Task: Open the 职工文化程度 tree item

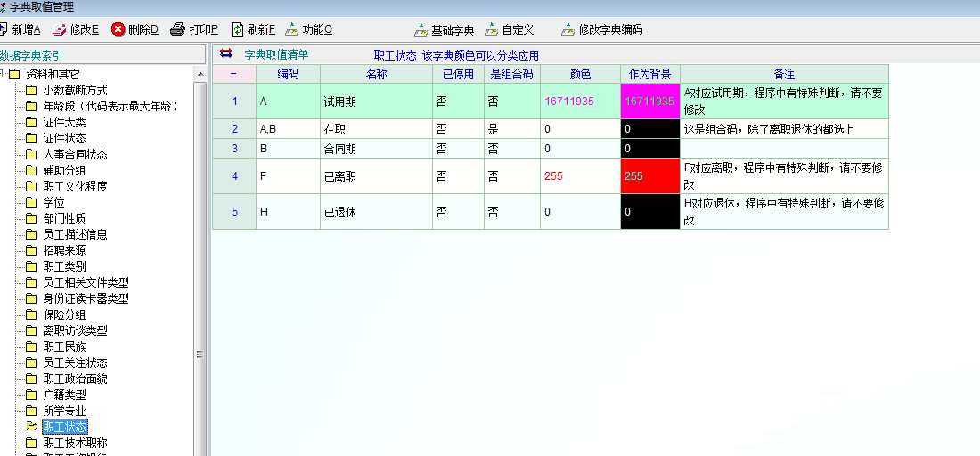Action: [75, 186]
